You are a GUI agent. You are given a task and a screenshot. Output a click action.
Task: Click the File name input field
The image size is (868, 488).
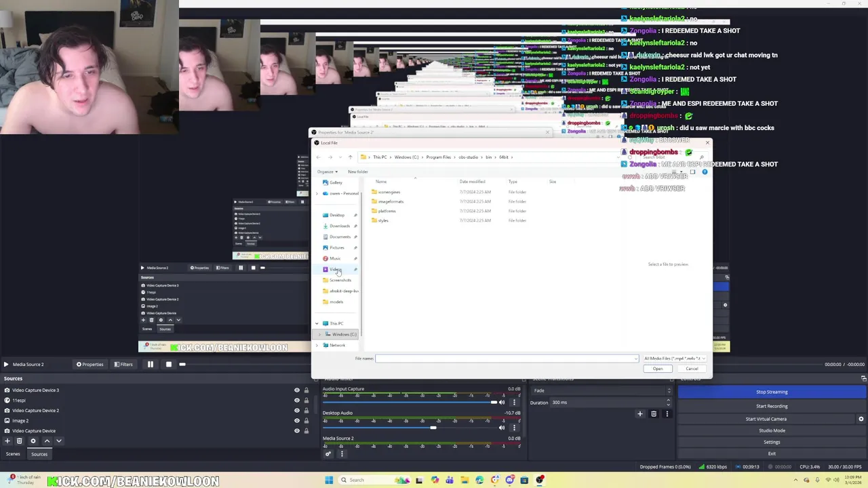click(507, 359)
